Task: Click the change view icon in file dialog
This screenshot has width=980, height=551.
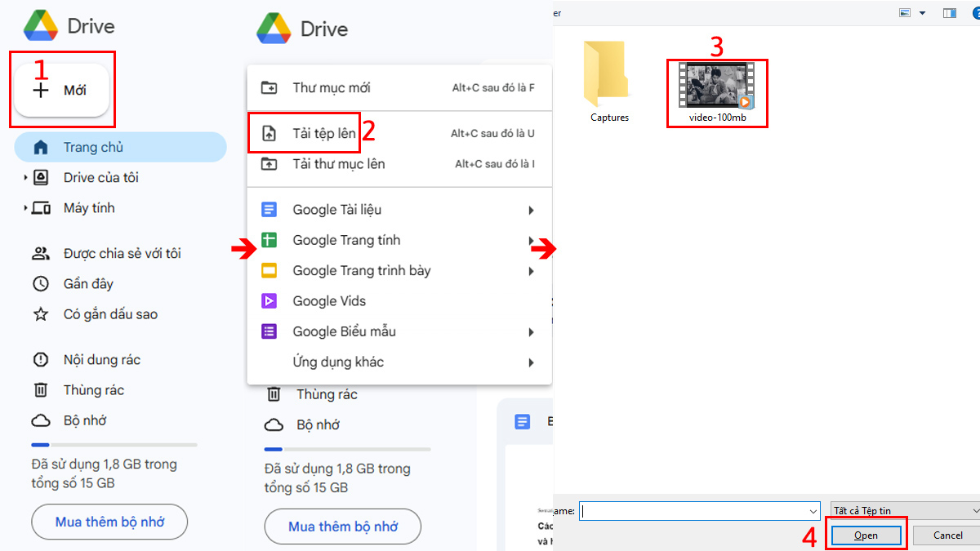Action: (x=905, y=13)
